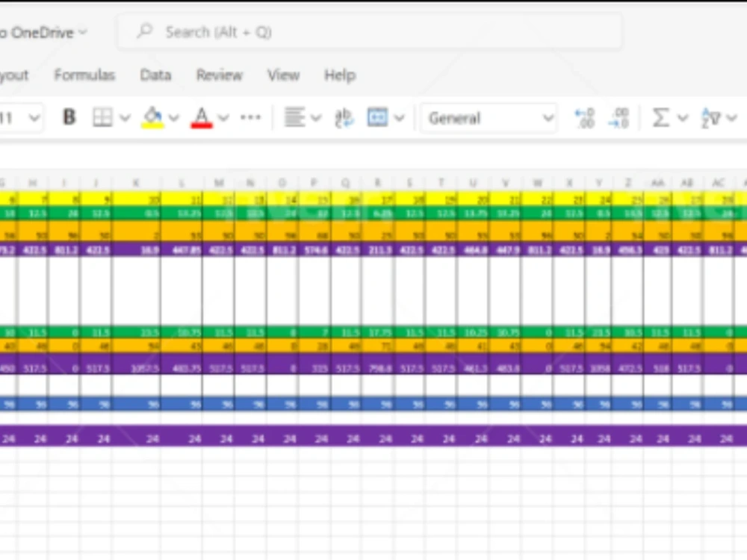This screenshot has height=560, width=747.
Task: Apply red font color
Action: 202,117
